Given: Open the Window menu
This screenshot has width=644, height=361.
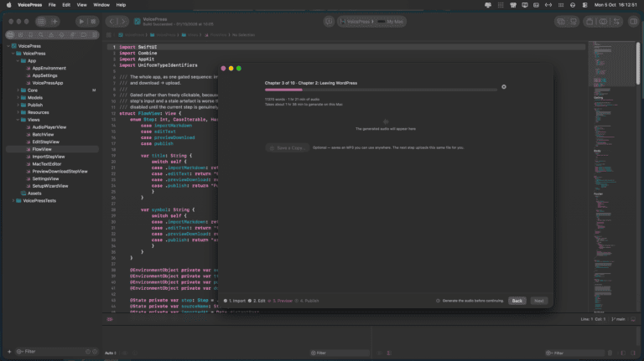Looking at the screenshot, I should pyautogui.click(x=101, y=5).
